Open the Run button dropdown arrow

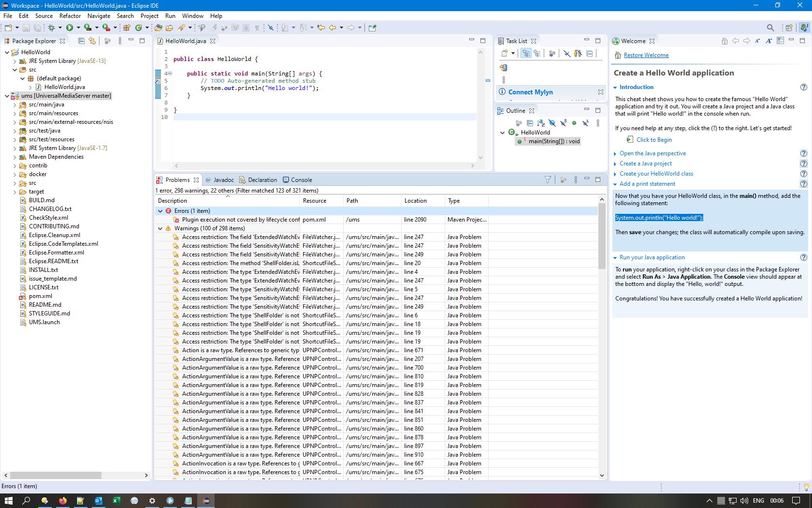point(78,28)
